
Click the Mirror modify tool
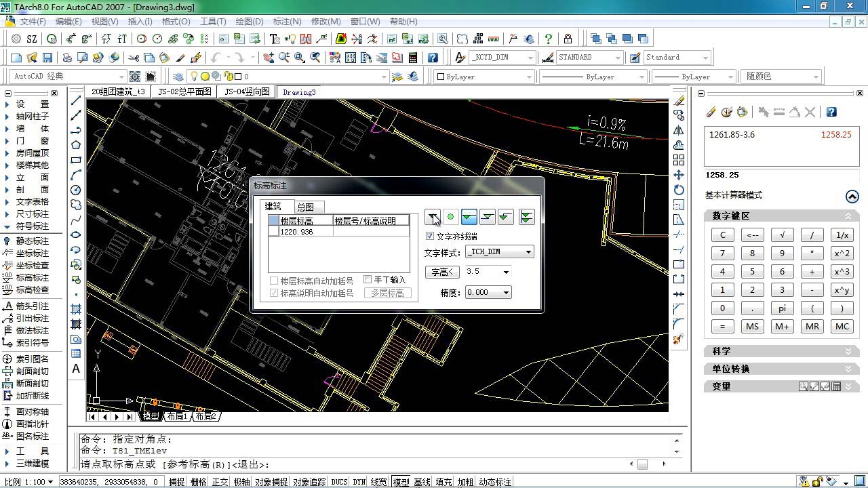pyautogui.click(x=679, y=130)
